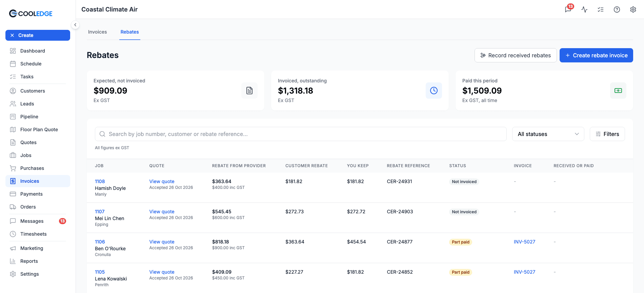Switch to the Invoices tab

[x=98, y=32]
